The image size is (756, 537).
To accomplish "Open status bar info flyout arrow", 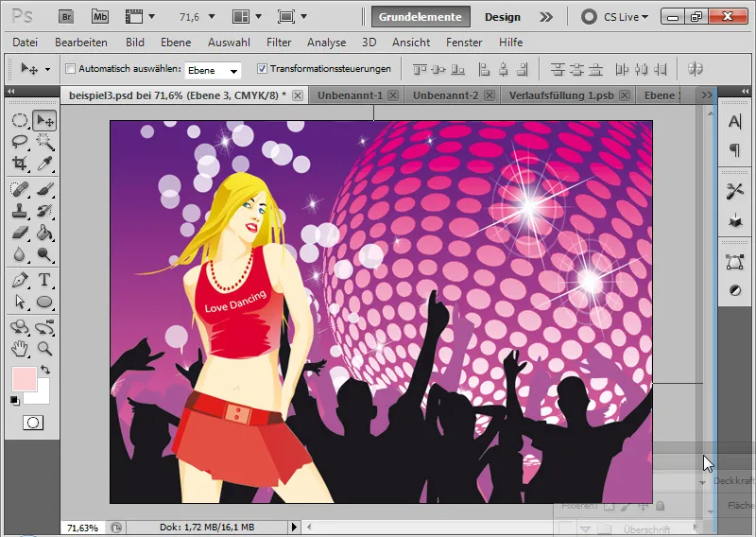I will click(294, 527).
